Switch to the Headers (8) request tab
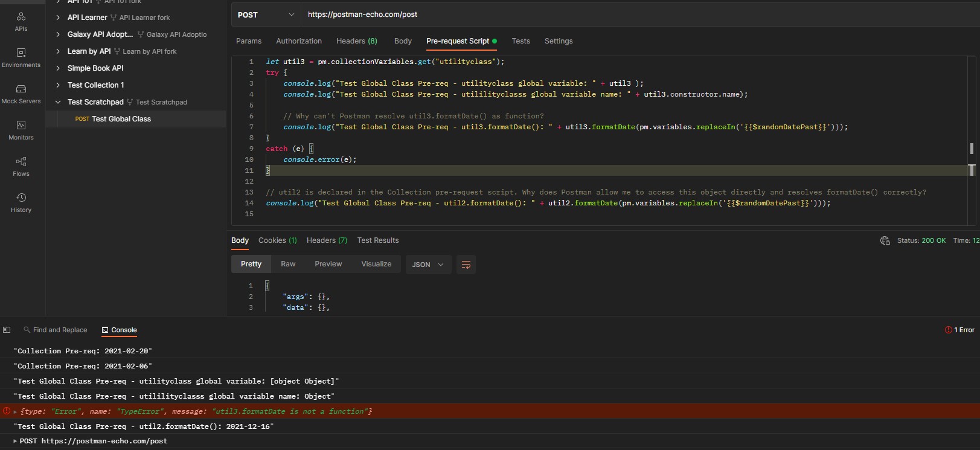The image size is (980, 450). click(356, 41)
